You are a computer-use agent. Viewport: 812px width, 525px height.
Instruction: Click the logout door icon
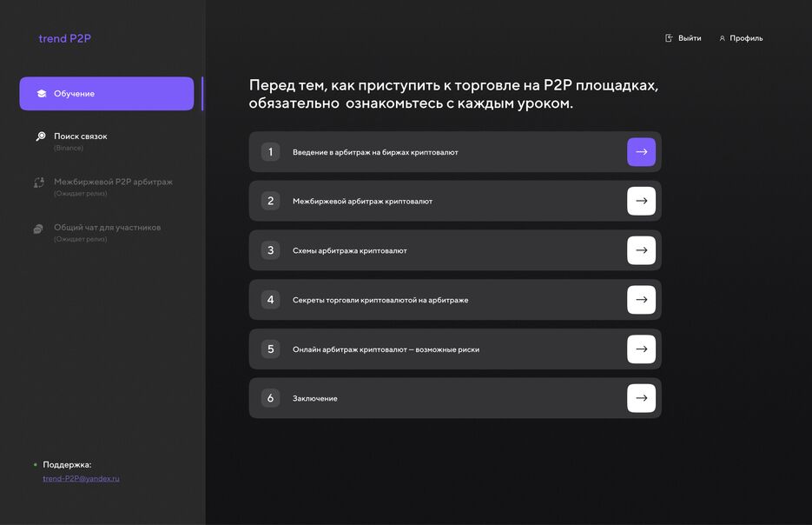(669, 38)
